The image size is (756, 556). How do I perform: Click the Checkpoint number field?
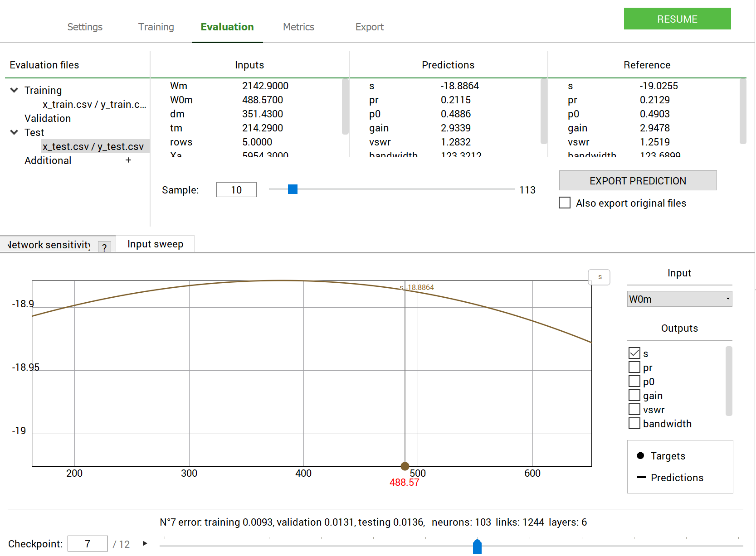pyautogui.click(x=88, y=543)
